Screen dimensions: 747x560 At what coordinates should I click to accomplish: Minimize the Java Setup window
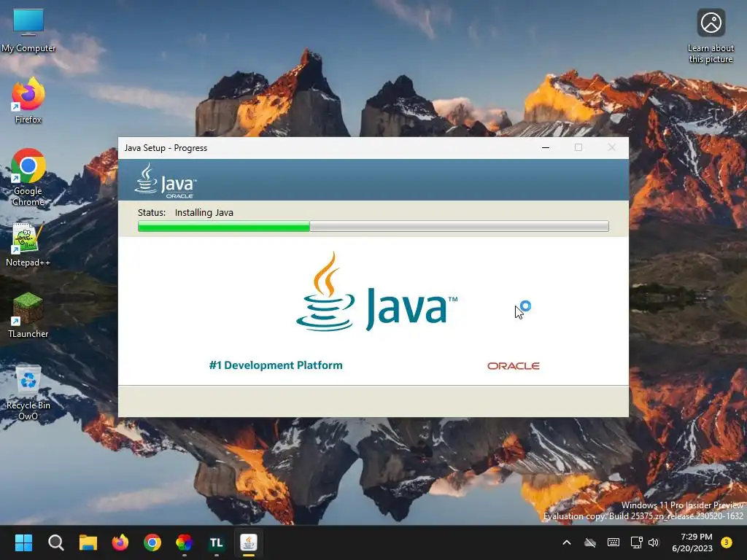tap(546, 147)
